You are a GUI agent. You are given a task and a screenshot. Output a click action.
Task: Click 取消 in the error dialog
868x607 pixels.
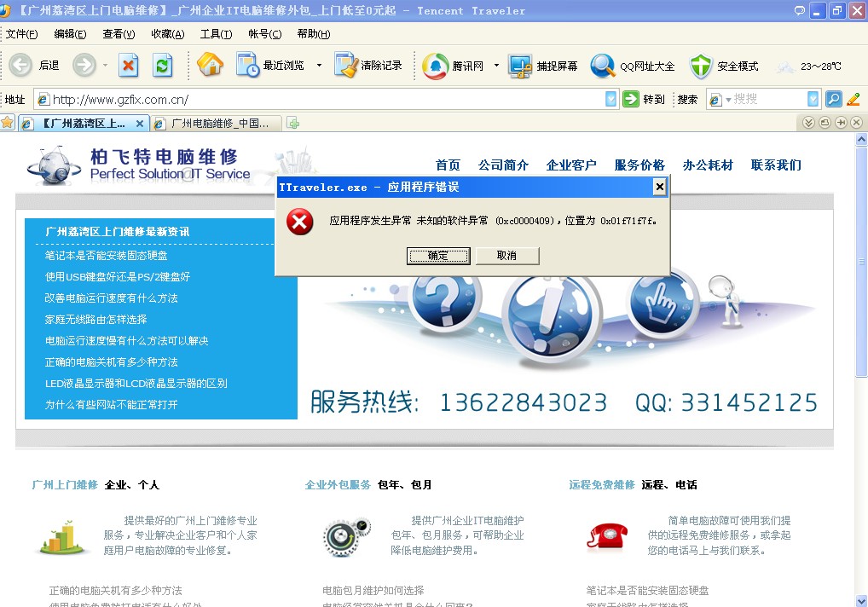point(506,256)
